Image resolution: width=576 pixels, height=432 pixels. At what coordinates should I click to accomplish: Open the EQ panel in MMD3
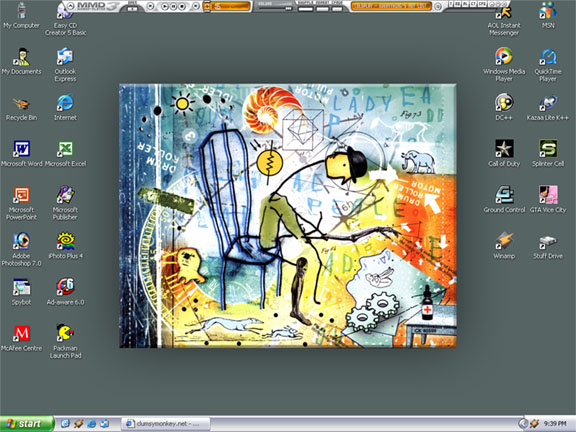pyautogui.click(x=458, y=4)
